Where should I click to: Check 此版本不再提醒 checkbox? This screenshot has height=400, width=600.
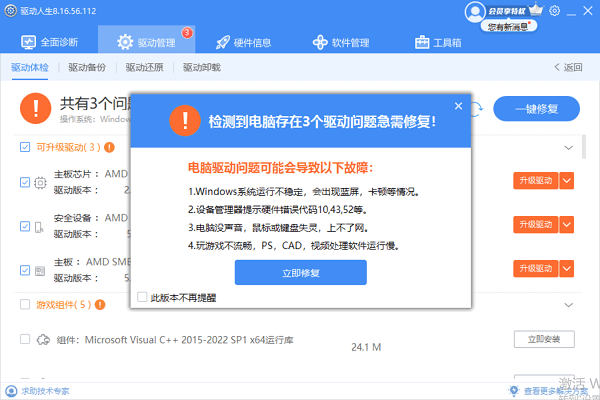click(142, 297)
